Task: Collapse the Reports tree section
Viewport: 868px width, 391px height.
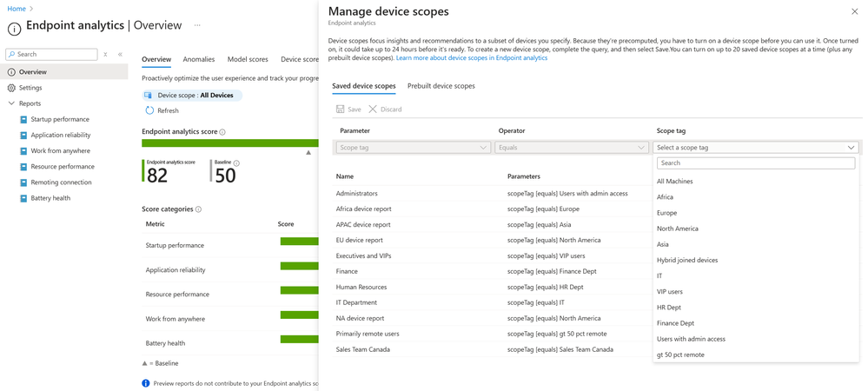Action: pyautogui.click(x=11, y=103)
